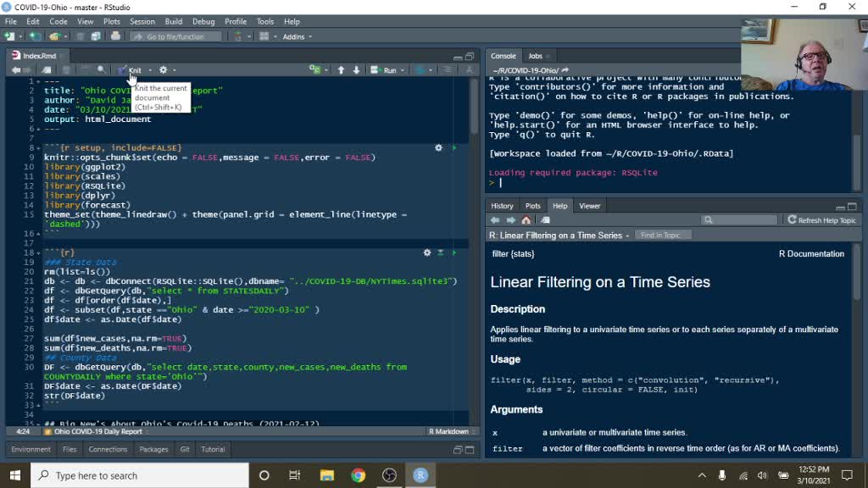
Task: Open the Run dropdown arrow
Action: tap(403, 70)
